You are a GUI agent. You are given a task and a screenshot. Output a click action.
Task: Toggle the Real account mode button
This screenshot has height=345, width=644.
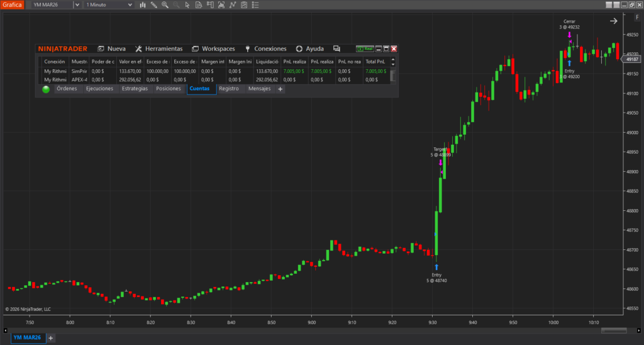pos(364,48)
